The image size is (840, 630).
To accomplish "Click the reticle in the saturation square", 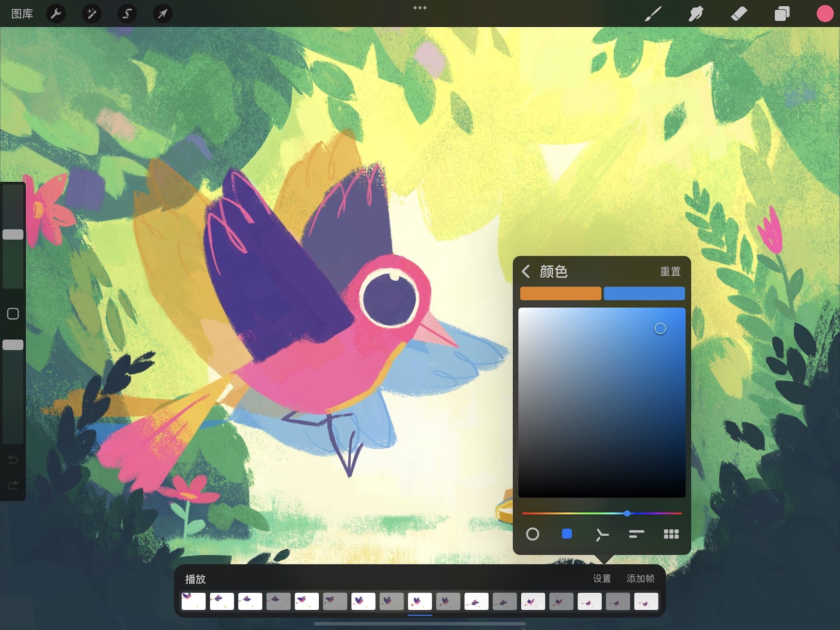I will 660,329.
